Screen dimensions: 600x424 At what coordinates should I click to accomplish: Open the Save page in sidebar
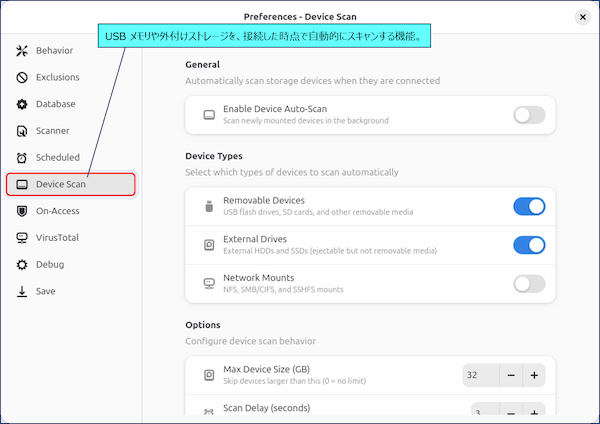(x=71, y=291)
